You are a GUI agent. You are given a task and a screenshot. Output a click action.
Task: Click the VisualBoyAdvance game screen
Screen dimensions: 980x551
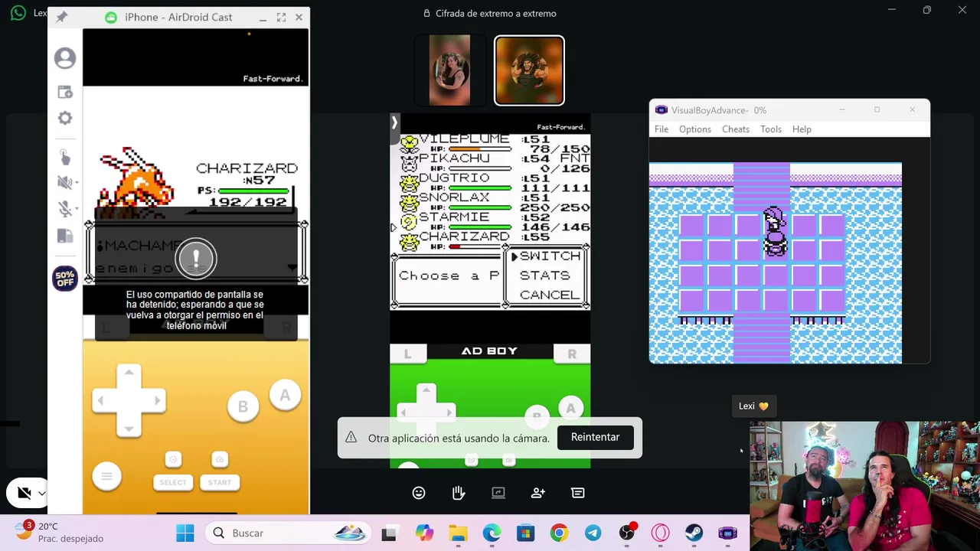pyautogui.click(x=776, y=262)
